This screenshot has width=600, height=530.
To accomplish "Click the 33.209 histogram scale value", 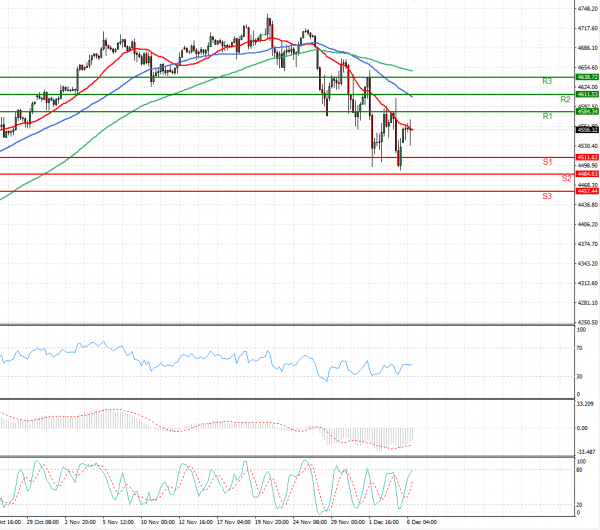I will [587, 404].
